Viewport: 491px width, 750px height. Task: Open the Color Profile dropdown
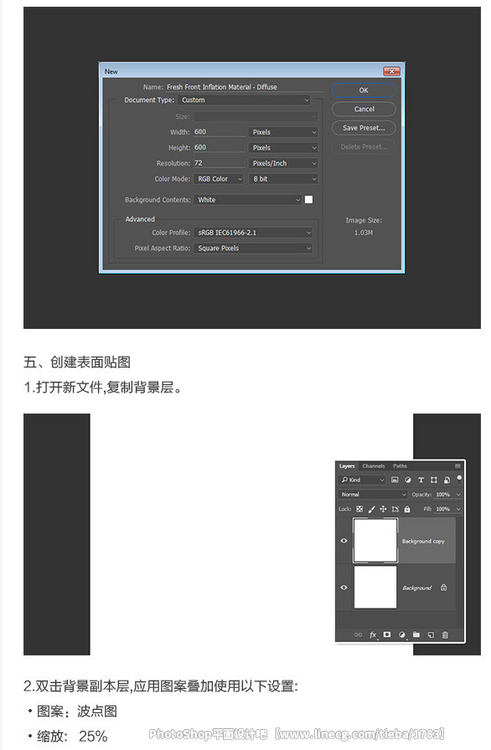click(x=253, y=232)
